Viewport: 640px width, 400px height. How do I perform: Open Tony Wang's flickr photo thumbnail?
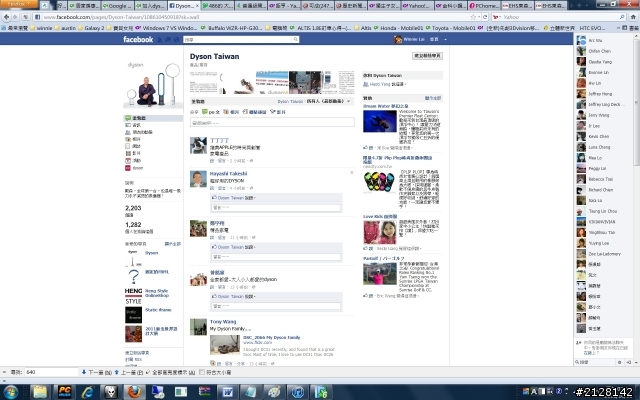(x=225, y=345)
